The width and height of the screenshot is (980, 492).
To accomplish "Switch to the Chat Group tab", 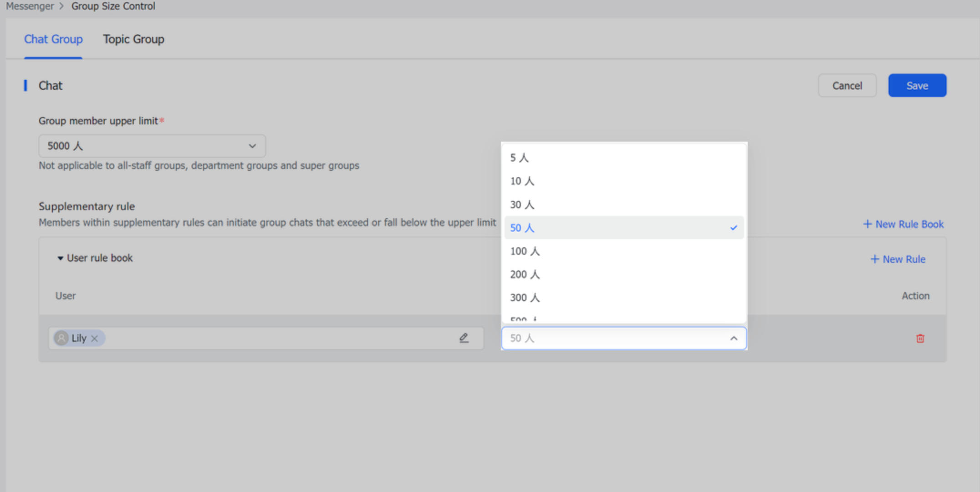I will point(53,39).
